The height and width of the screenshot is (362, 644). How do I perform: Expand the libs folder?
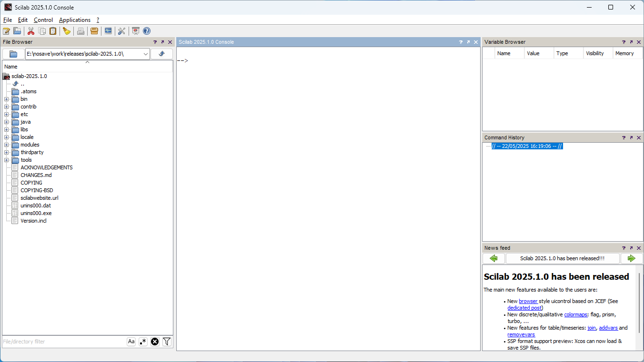pyautogui.click(x=7, y=129)
